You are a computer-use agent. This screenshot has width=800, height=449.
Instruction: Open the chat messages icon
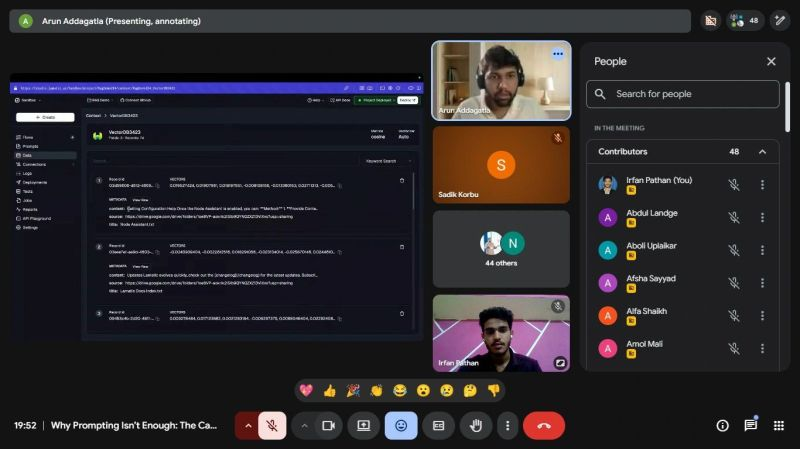tap(750, 425)
